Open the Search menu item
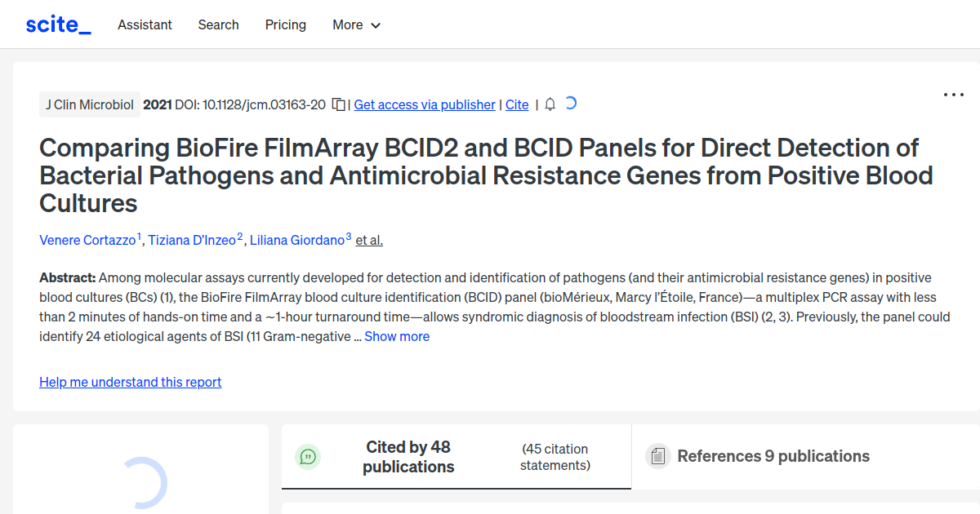 click(218, 25)
